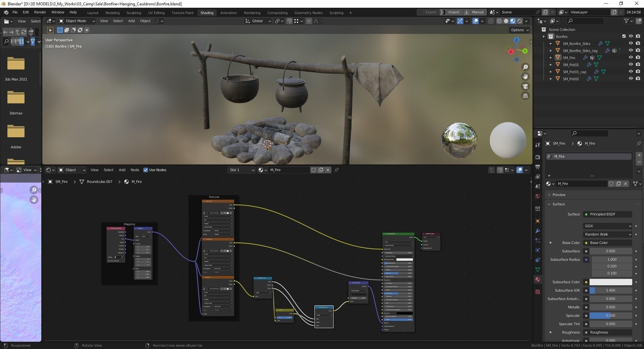644x349 pixels.
Task: Open the Output properties tab
Action: pos(538,167)
